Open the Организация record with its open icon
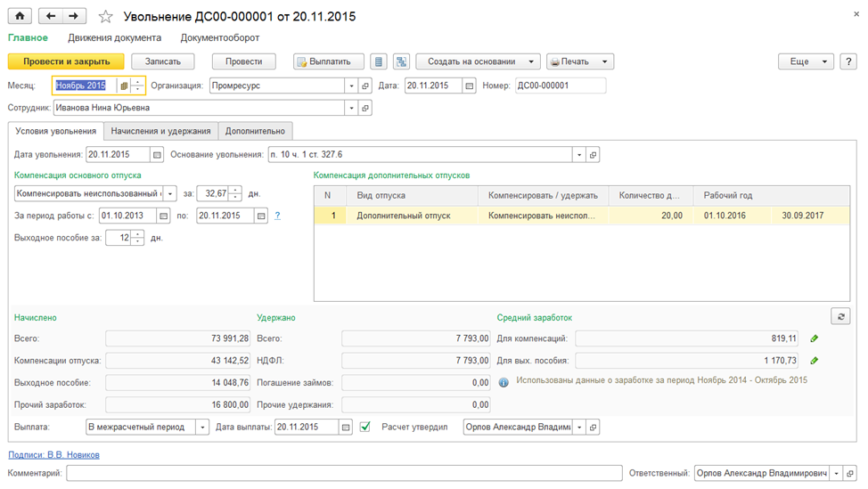 pos(364,86)
